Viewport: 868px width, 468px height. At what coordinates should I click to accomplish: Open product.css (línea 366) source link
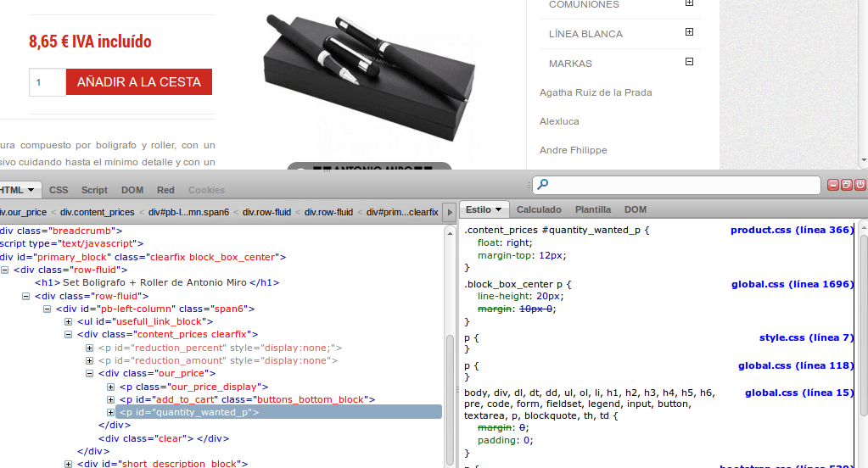coord(792,230)
